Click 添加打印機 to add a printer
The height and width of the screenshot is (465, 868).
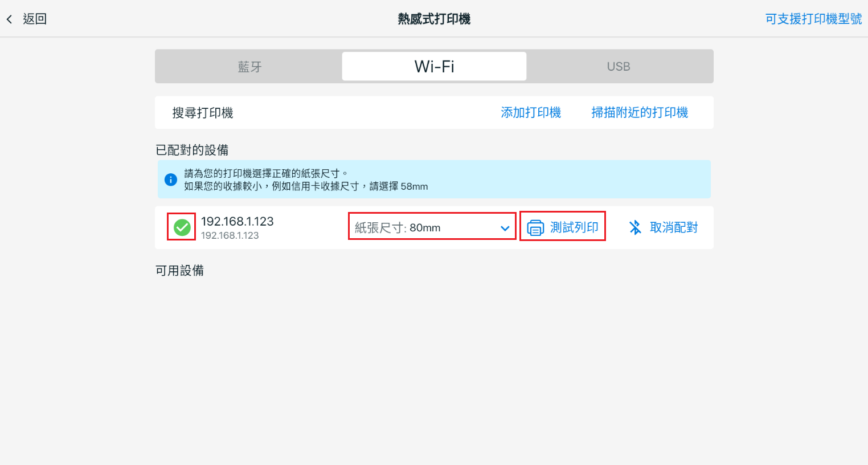pos(530,113)
